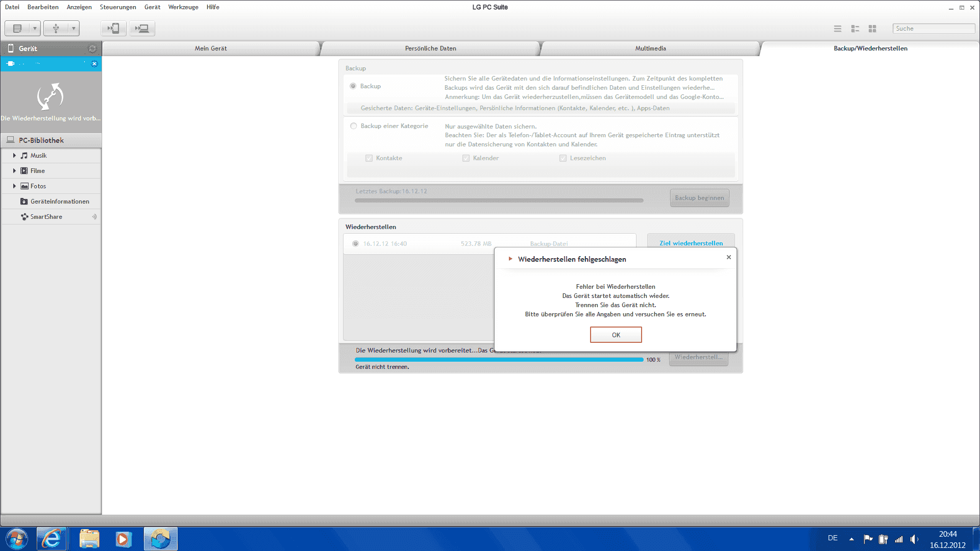Open the Windows Start menu
The height and width of the screenshot is (551, 980).
(x=17, y=539)
